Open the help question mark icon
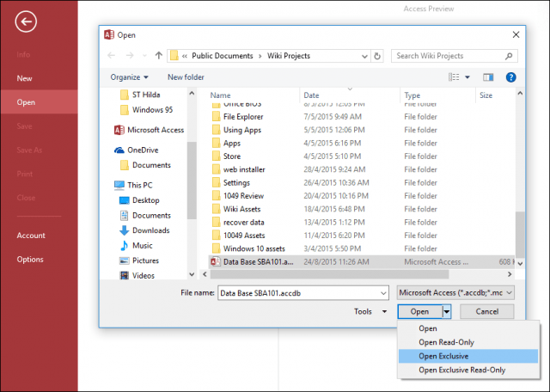 coord(510,77)
